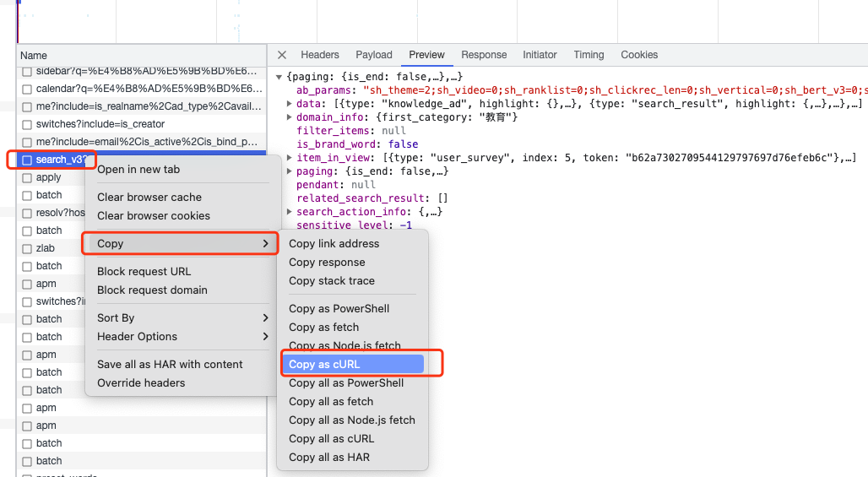
Task: Expand the data array in the preview
Action: [x=289, y=104]
